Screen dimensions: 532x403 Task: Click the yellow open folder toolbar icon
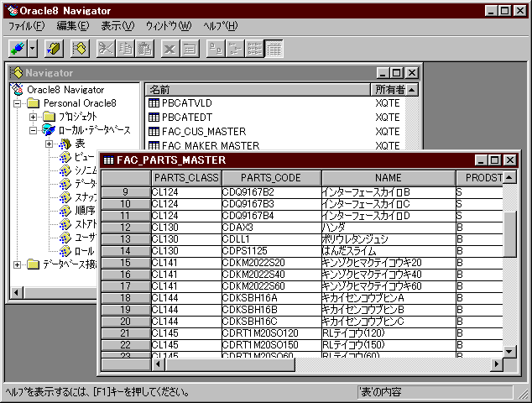pos(54,49)
